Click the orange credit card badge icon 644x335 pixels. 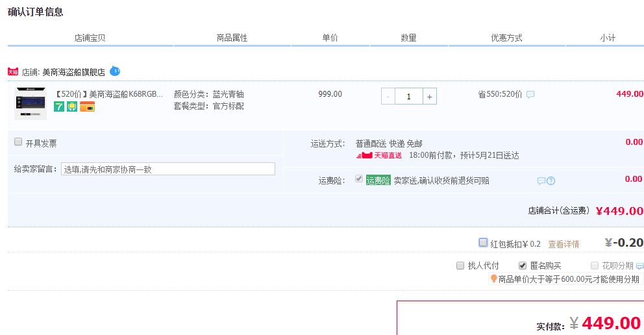(88, 107)
